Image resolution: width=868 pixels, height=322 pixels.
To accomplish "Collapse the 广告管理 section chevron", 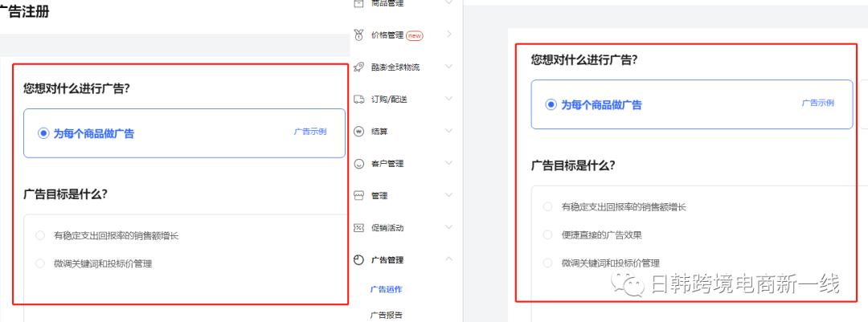I will click(449, 259).
